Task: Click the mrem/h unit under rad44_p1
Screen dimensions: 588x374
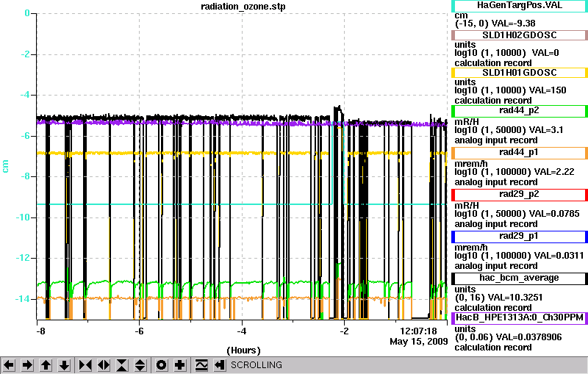Action: point(471,164)
